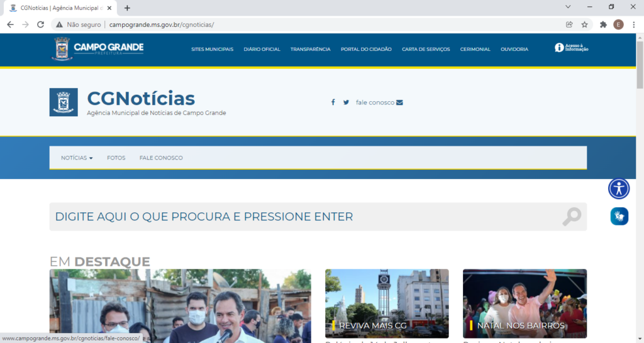Click the CGNotícias title heading
The width and height of the screenshot is (644, 343).
(141, 99)
